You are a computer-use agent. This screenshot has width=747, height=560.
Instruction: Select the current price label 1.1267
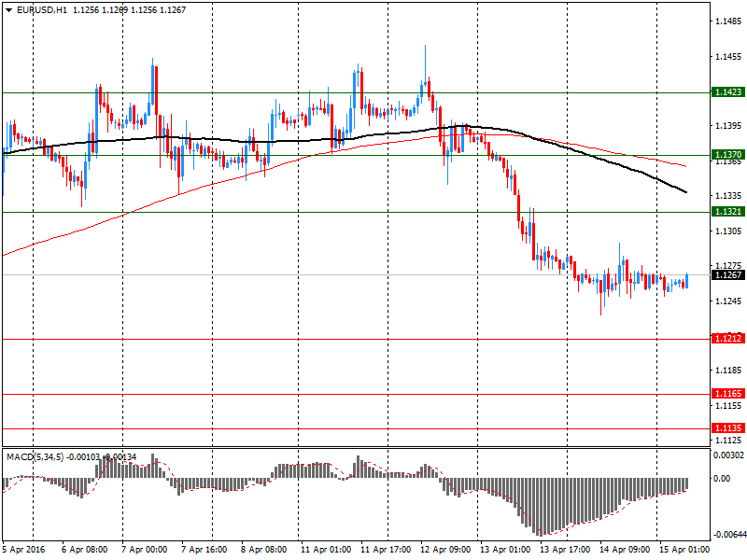coord(727,274)
